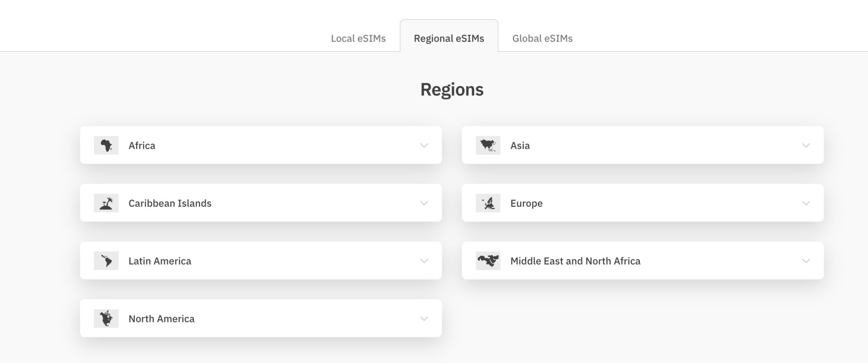Expand the Africa region chevron
Screen dimensions: 868x363
pyautogui.click(x=424, y=145)
